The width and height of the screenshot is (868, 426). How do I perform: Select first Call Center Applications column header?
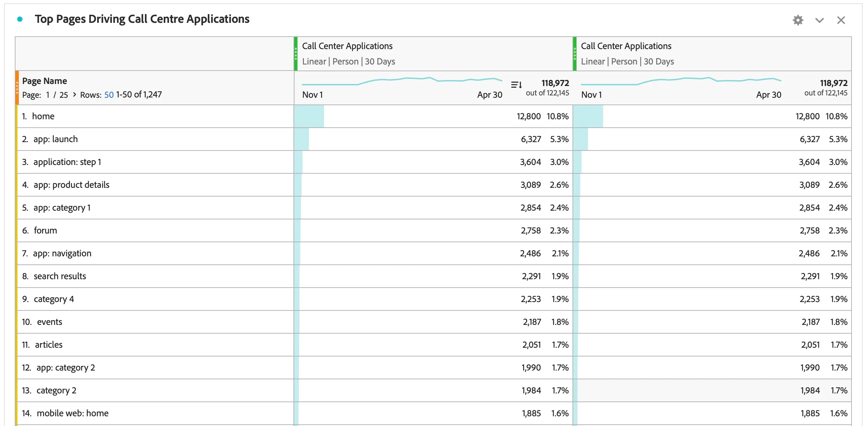pyautogui.click(x=433, y=53)
